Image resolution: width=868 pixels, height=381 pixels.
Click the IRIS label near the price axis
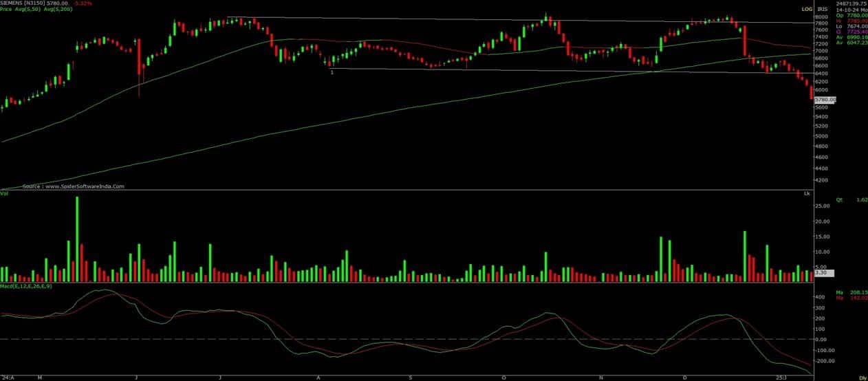pyautogui.click(x=822, y=9)
